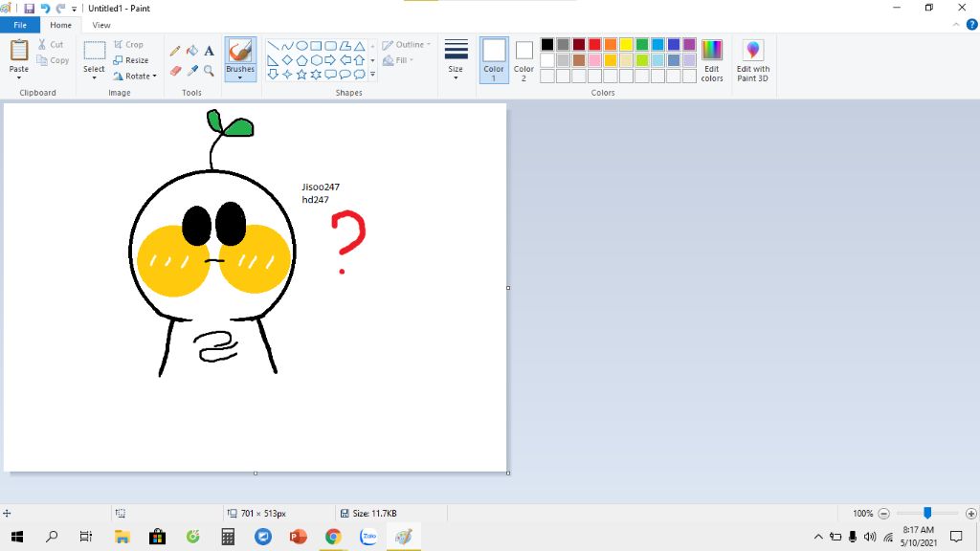
Task: Click the rectangular Select tool icon
Action: pyautogui.click(x=95, y=52)
